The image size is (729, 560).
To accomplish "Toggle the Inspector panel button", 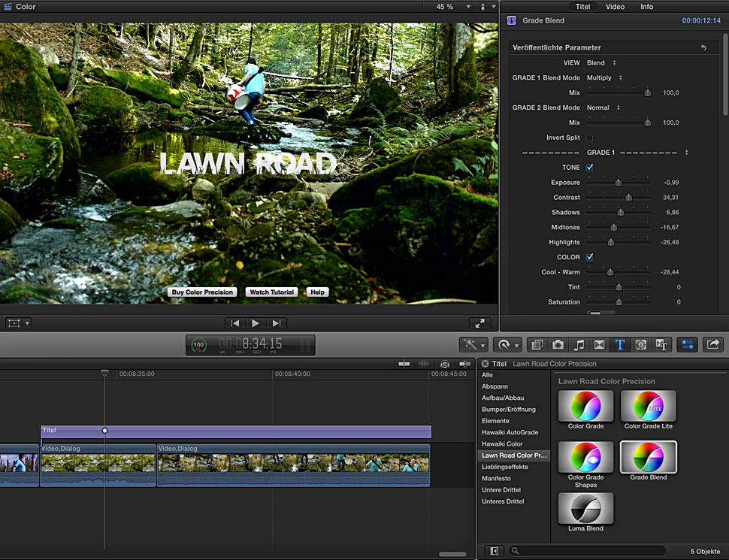I will tap(686, 344).
